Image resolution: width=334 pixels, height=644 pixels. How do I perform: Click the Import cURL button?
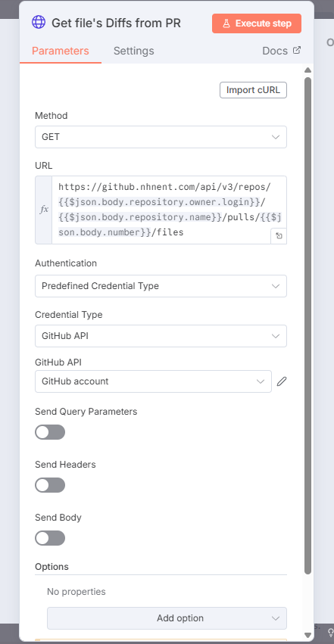[253, 90]
